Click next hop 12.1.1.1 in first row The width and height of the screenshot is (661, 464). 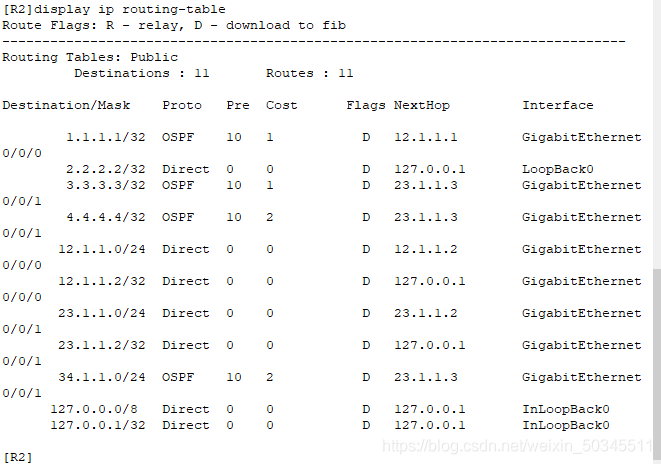click(x=426, y=137)
